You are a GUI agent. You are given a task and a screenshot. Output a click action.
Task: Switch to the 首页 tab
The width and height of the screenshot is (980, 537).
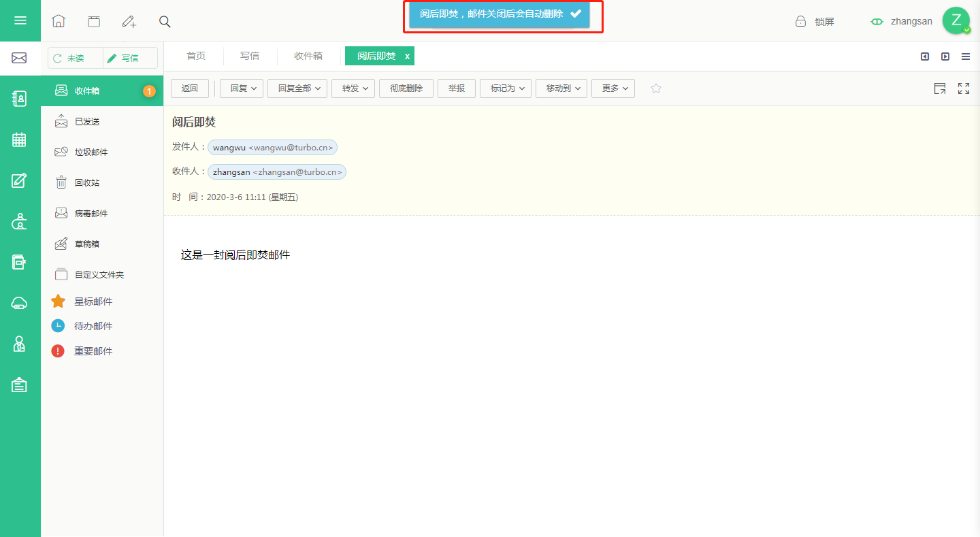coord(196,56)
